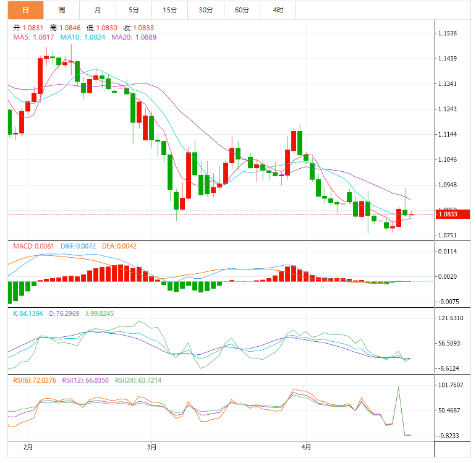The image size is (476, 463).
Task: Click the DEA: 0.0042 indicator label
Action: 119,246
